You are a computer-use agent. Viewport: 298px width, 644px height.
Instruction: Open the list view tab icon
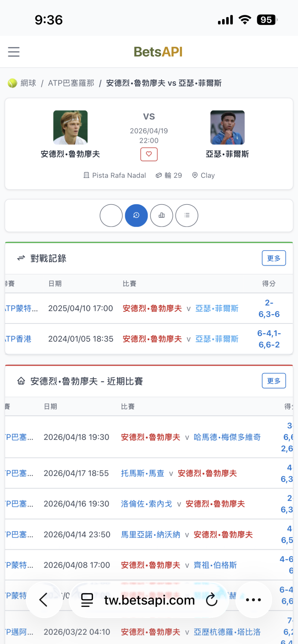[187, 215]
